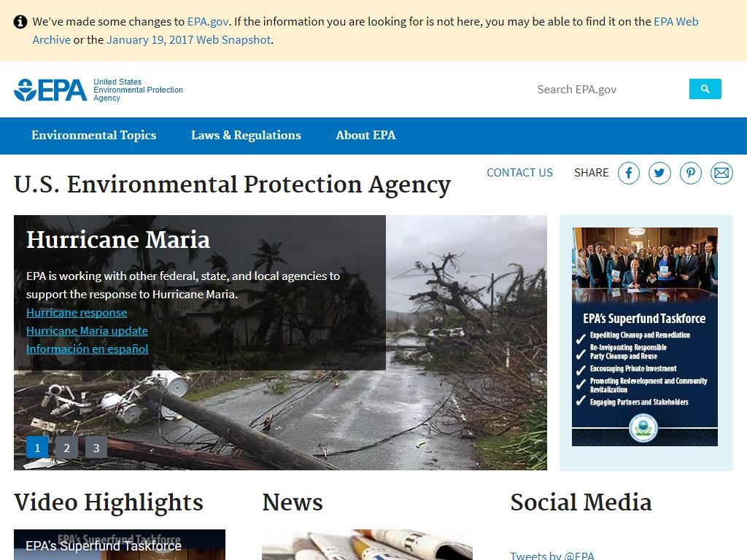Viewport: 747px width, 560px height.
Task: Open About EPA menu
Action: 366,135
